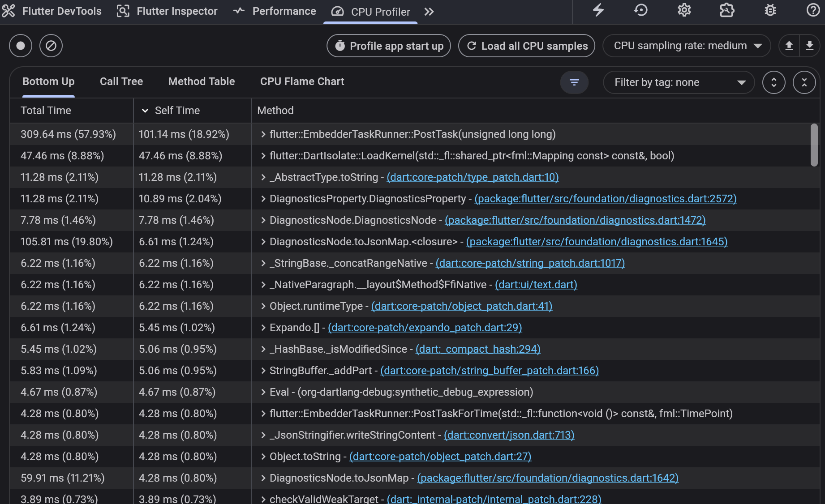Viewport: 825px width, 504px height.
Task: Click the hot reload lightning icon
Action: 598,10
